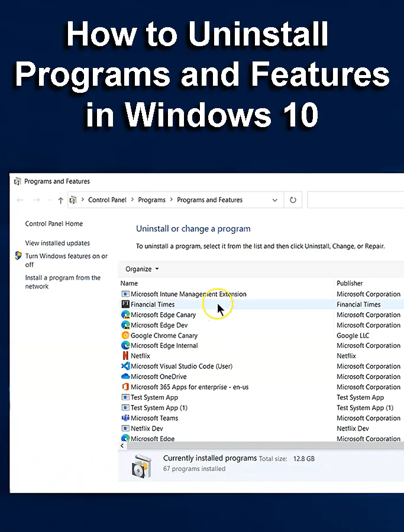The image size is (404, 532).
Task: Expand the chevron after Programs breadcrumb
Action: point(172,200)
